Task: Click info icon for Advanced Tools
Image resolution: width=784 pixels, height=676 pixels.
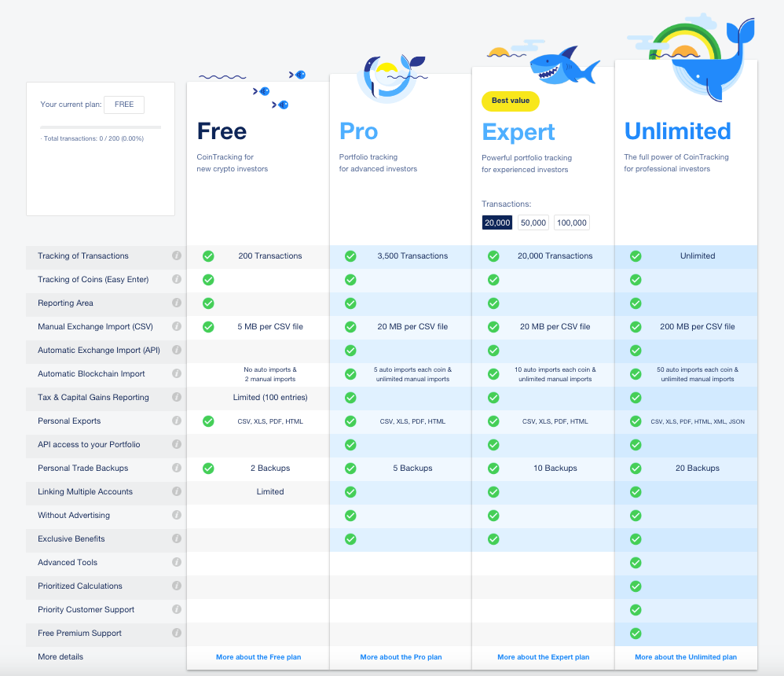Action: coord(177,562)
